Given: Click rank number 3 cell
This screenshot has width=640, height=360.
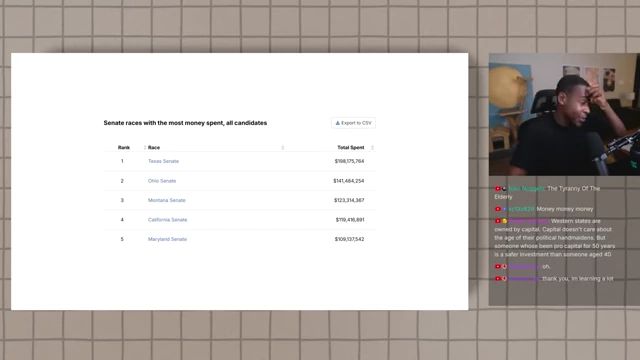Looking at the screenshot, I should tap(122, 200).
